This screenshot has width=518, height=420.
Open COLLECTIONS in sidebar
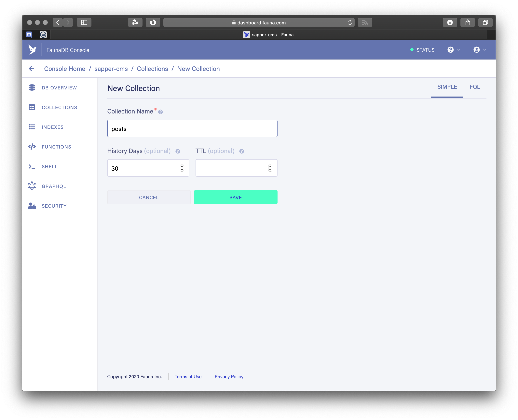point(59,107)
